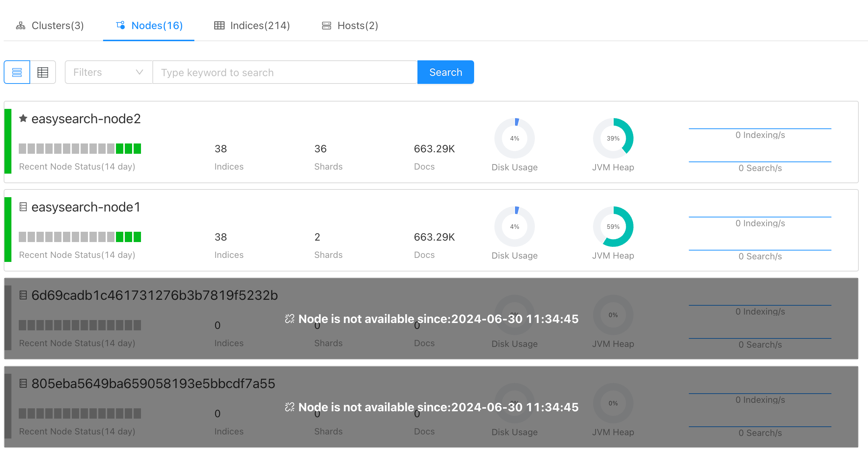Click the Indices grid icon
This screenshot has height=451, width=868.
219,25
